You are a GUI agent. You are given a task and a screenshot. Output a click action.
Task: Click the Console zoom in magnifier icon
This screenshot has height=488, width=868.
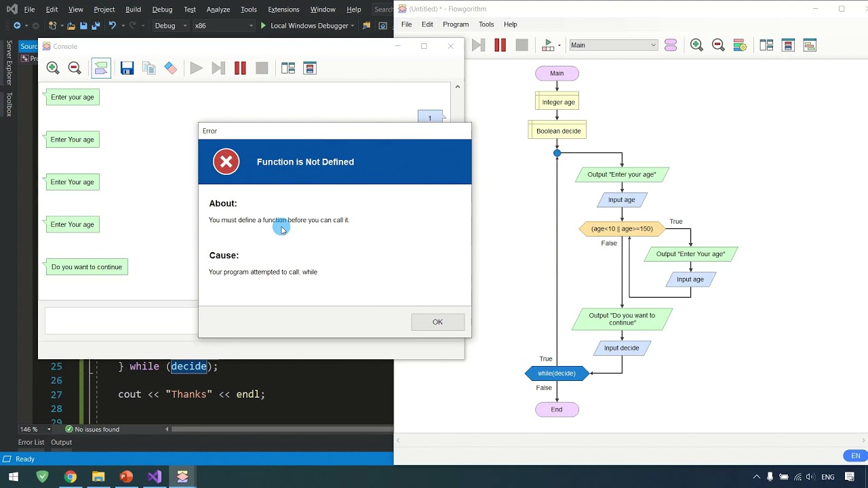click(x=53, y=68)
